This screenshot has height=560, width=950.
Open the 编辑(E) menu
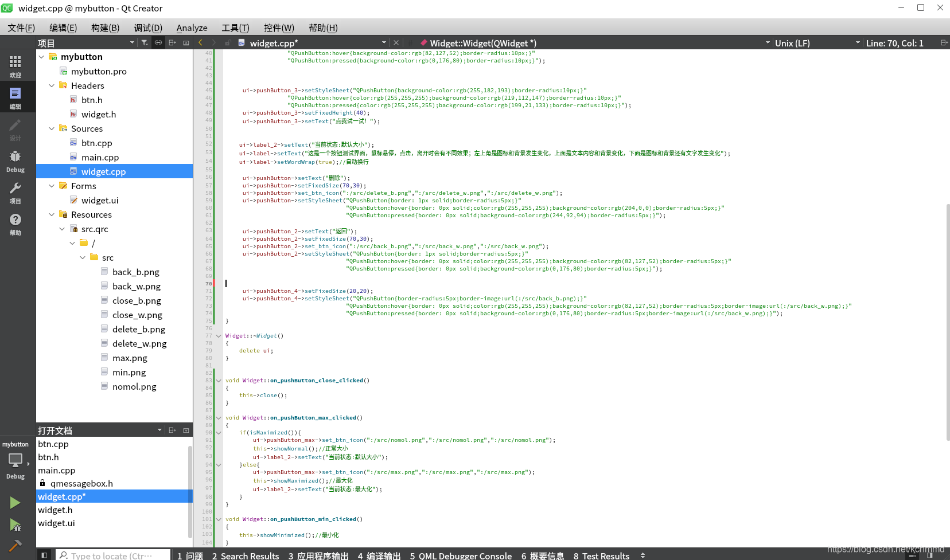coord(63,28)
